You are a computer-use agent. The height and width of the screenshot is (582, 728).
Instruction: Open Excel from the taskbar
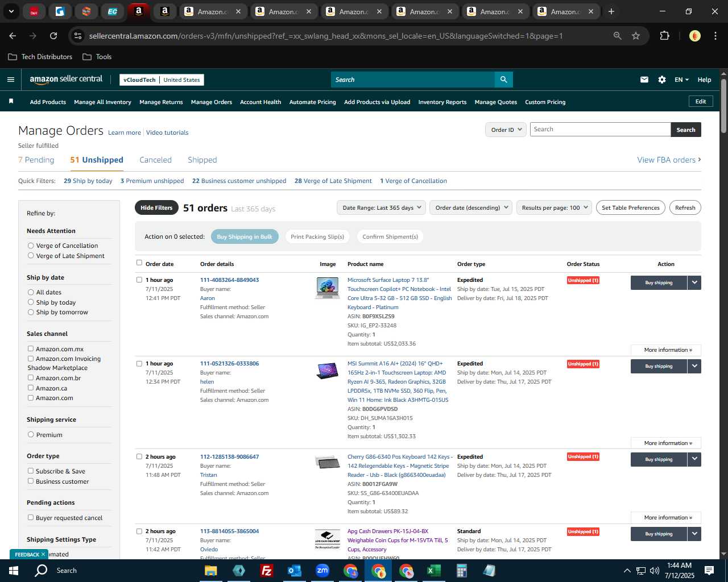pyautogui.click(x=433, y=571)
